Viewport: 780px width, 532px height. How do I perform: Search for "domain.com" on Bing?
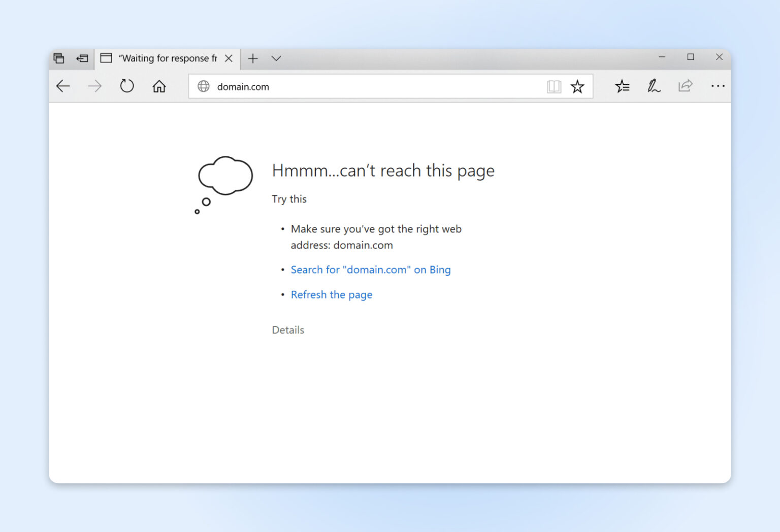click(370, 270)
